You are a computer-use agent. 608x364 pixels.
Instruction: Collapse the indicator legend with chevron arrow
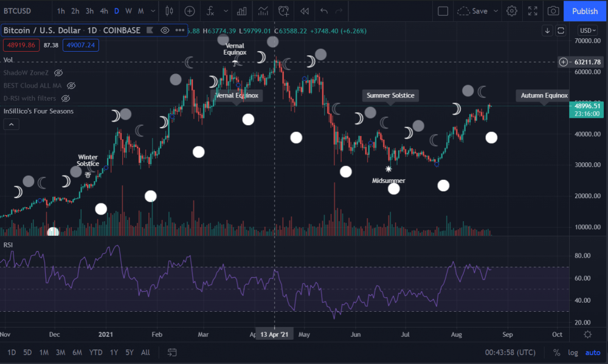click(11, 125)
